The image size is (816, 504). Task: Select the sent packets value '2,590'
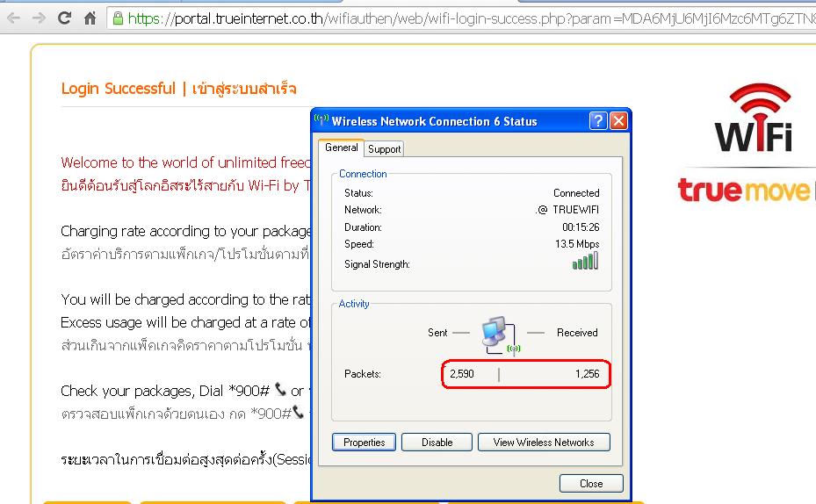462,374
